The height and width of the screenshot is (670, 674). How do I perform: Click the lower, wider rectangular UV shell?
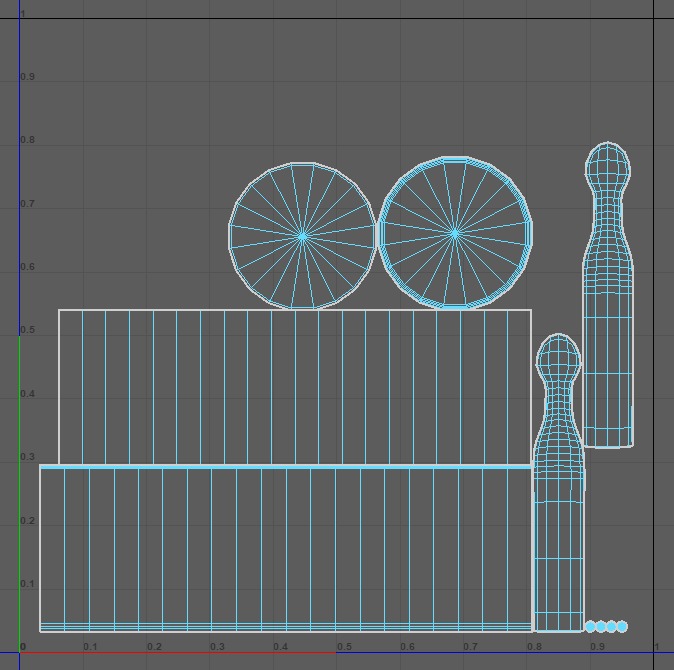(287, 548)
